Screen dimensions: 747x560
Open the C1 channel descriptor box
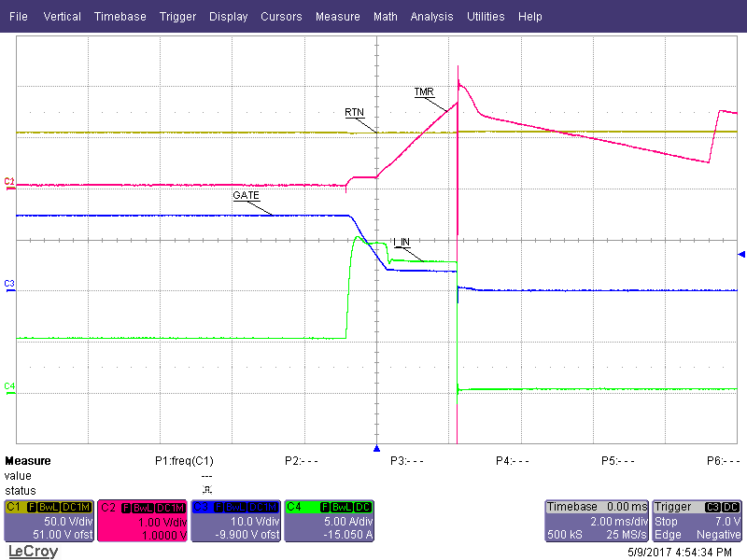(x=49, y=521)
